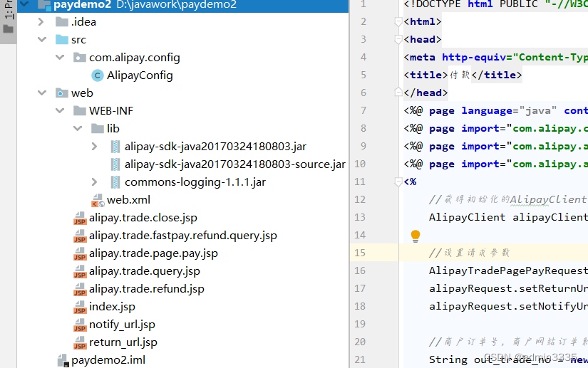Click line number 15 in the gutter
The width and height of the screenshot is (588, 368).
click(x=360, y=253)
